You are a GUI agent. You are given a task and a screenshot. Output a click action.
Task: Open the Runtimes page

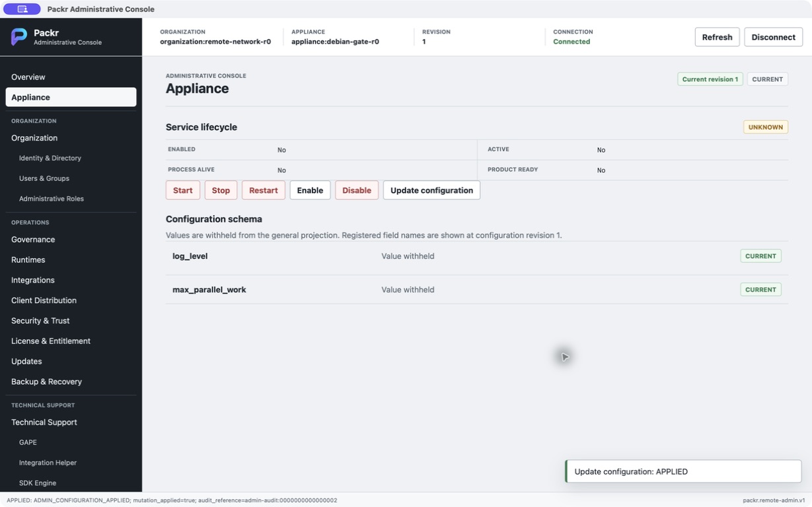71,260
